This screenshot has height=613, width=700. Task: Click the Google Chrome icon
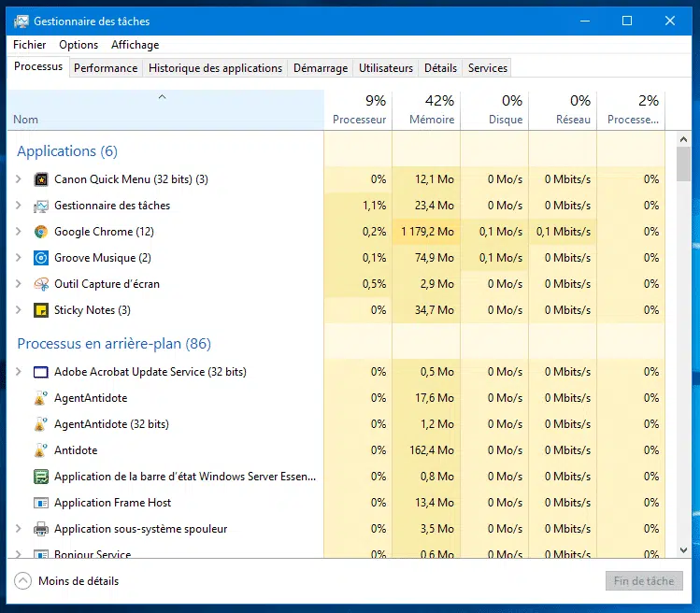pos(41,232)
